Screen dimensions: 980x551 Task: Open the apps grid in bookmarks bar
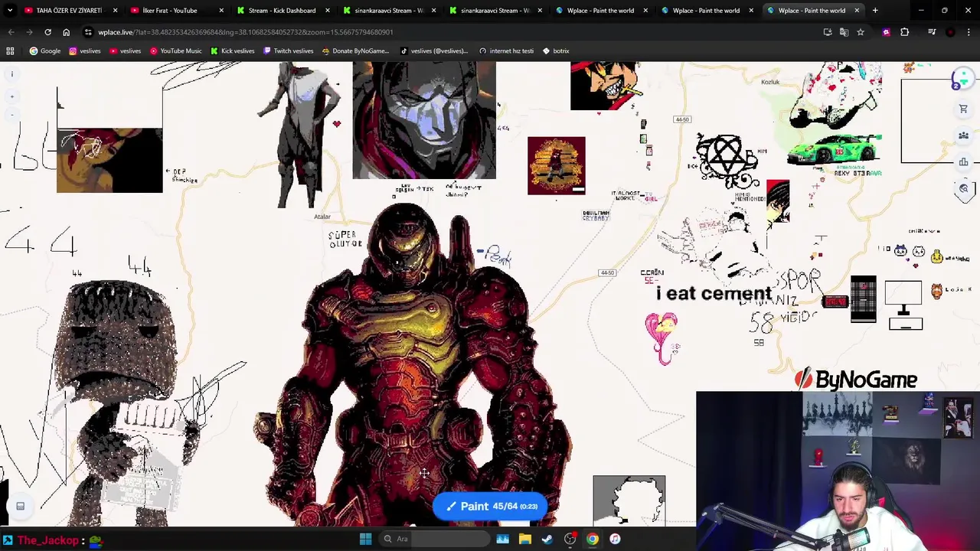pos(10,51)
